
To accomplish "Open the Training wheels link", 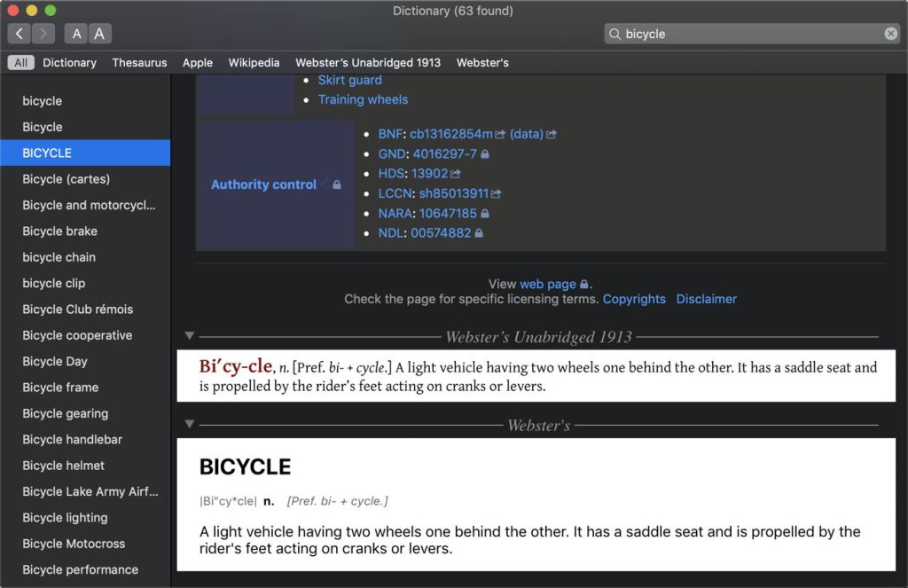I will coord(363,99).
